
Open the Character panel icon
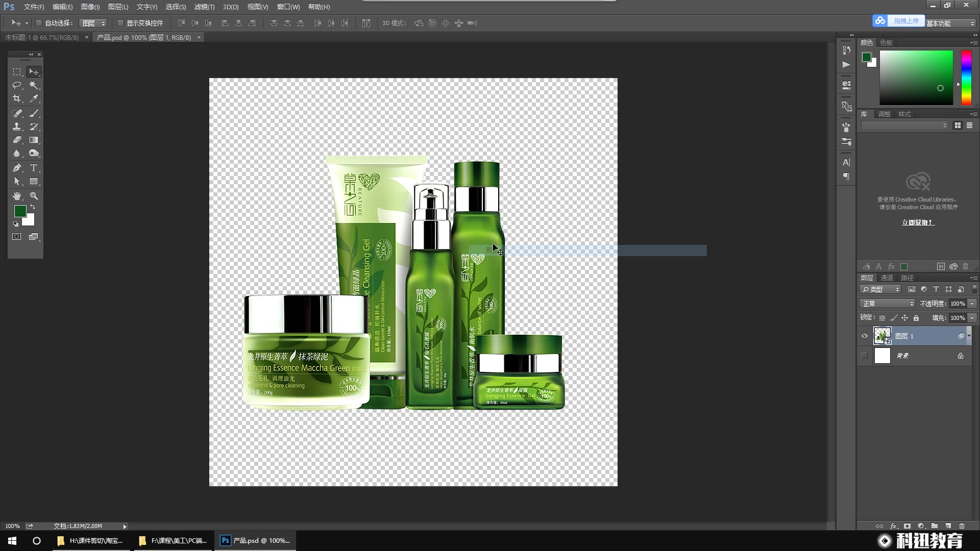(846, 163)
